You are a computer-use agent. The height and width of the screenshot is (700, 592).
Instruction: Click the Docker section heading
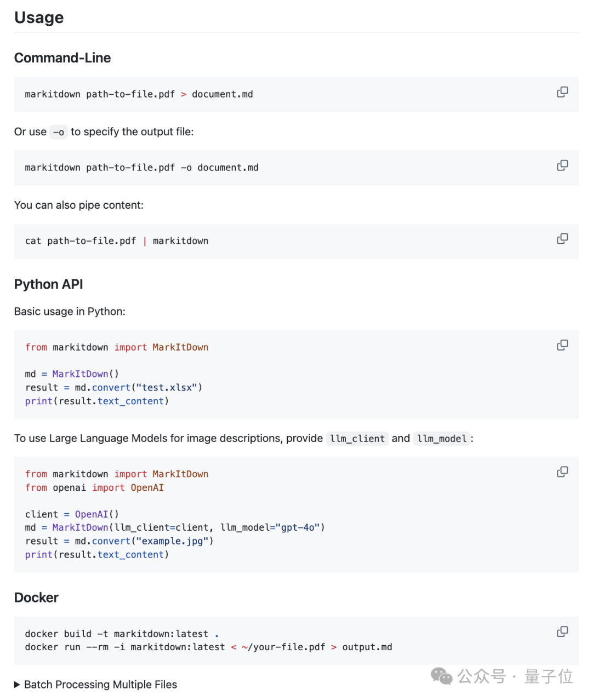[36, 598]
